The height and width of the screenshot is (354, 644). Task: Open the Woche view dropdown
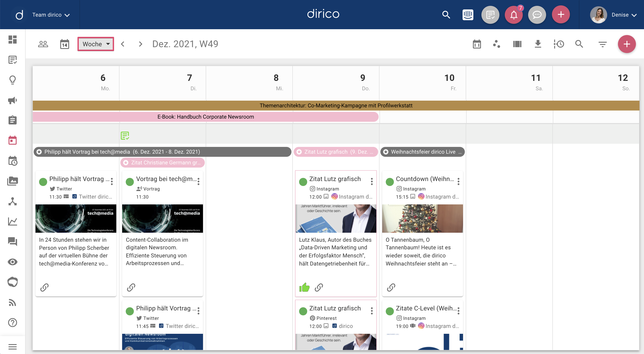(x=96, y=44)
